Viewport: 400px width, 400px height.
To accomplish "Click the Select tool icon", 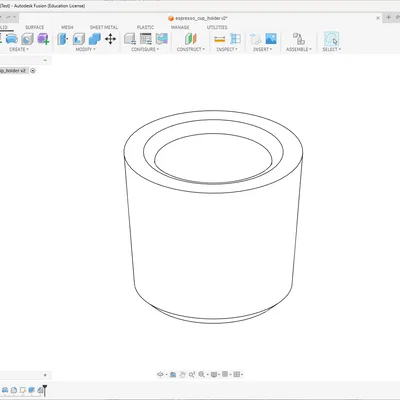I will (x=331, y=39).
